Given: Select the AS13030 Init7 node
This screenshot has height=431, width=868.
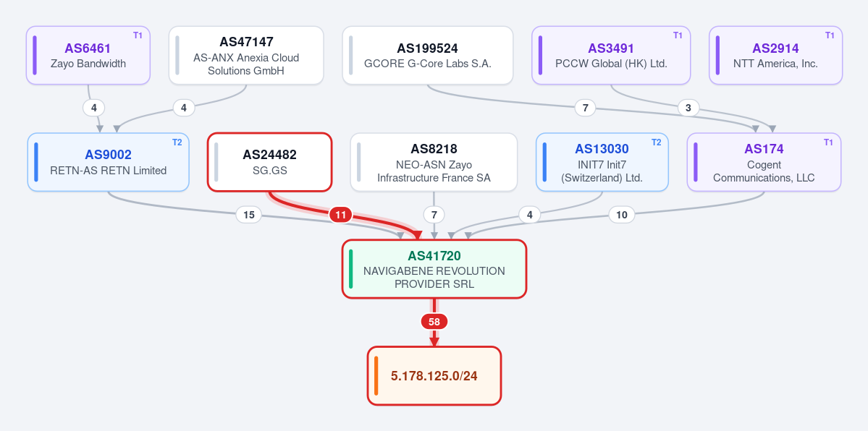Looking at the screenshot, I should coord(602,162).
